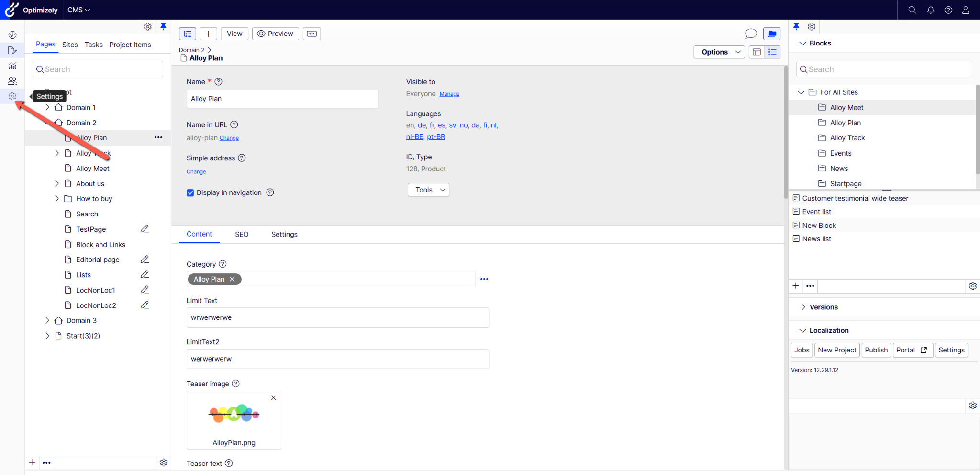Open the help question mark in top bar
Screen dimensions: 980x475
pyautogui.click(x=948, y=10)
